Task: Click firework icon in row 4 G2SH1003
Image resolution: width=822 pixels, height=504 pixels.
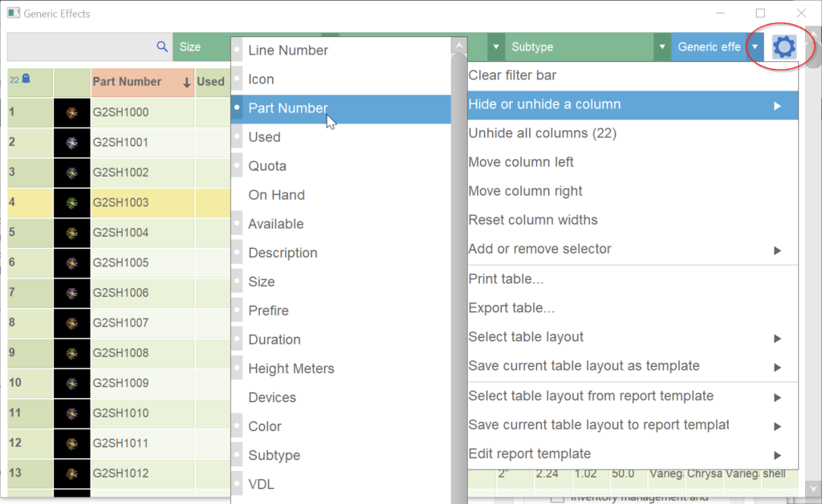Action: (x=72, y=202)
